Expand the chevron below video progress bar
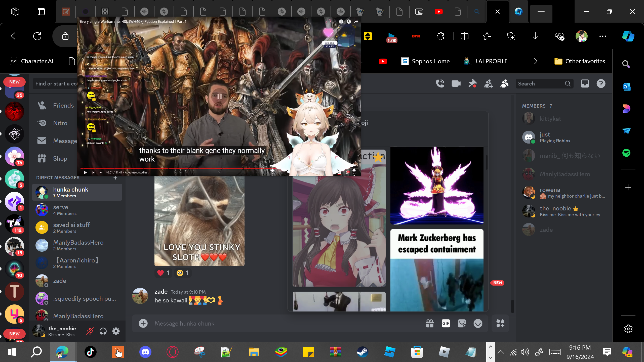 219,172
